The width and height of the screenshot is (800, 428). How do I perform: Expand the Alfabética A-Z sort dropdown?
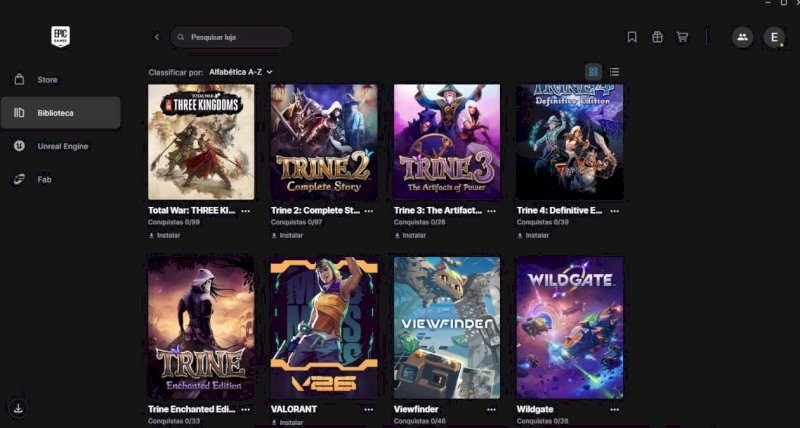[x=241, y=72]
